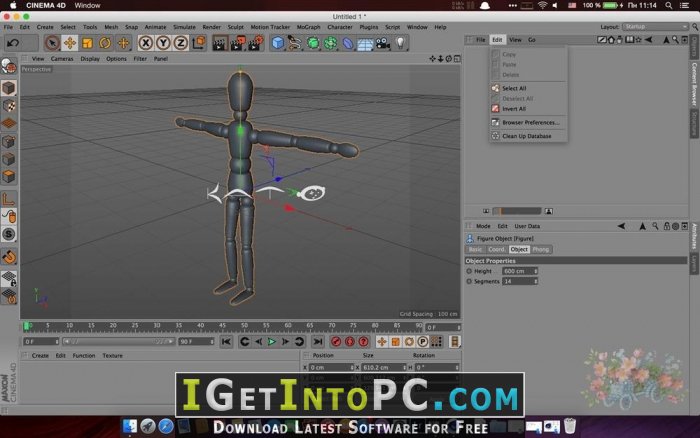Toggle Segments keyframe dot

click(x=469, y=281)
